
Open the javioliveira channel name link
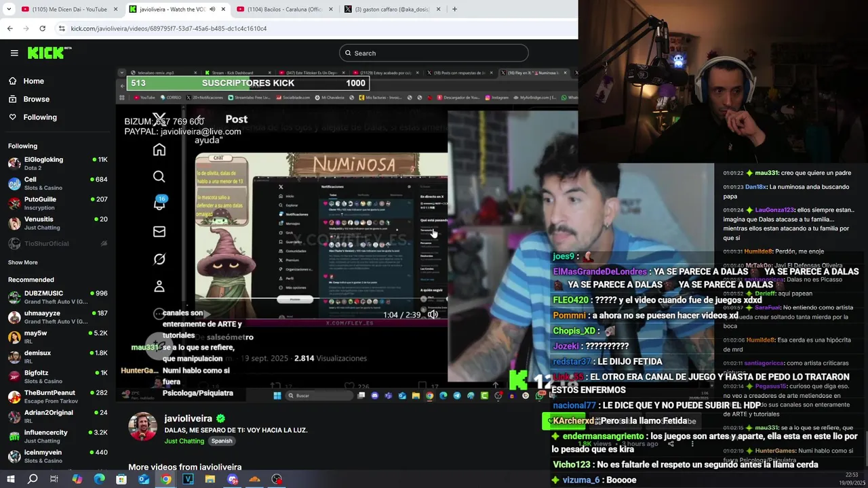pos(188,418)
